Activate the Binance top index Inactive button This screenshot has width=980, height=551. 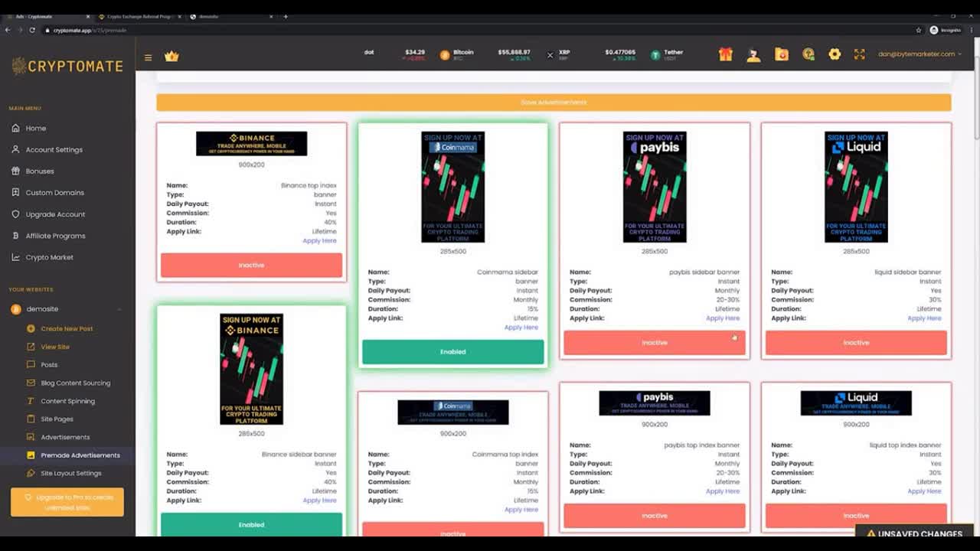pos(251,266)
